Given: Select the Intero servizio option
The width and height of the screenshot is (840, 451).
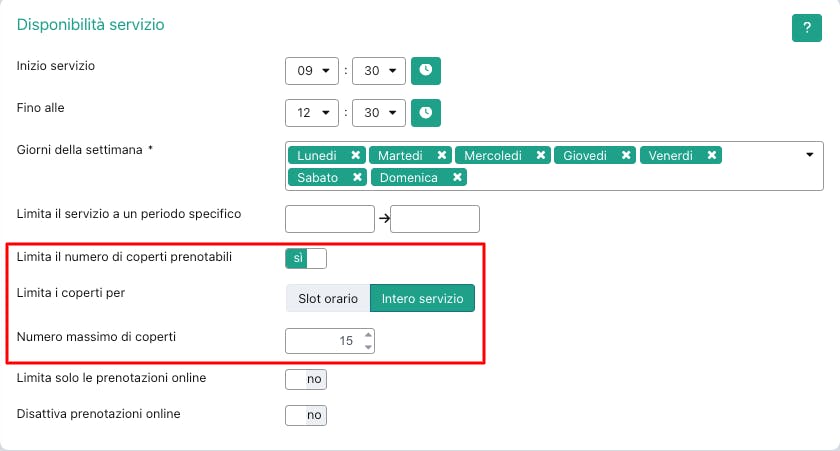Looking at the screenshot, I should click(x=422, y=299).
